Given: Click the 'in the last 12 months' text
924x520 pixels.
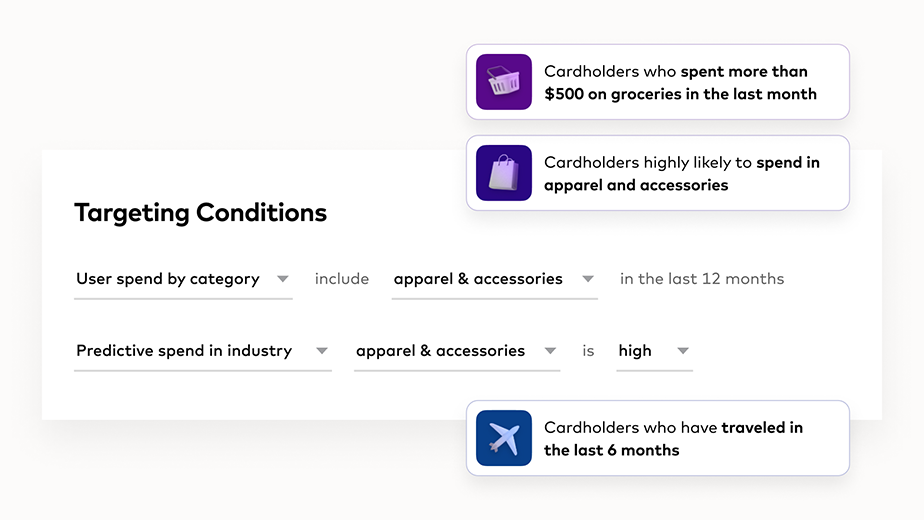Looking at the screenshot, I should pos(702,280).
